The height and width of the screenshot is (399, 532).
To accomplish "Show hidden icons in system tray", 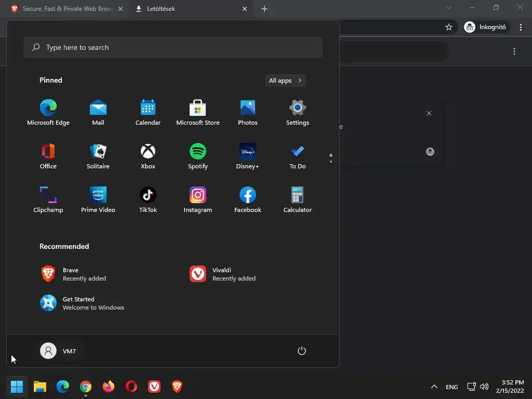I will click(x=434, y=387).
